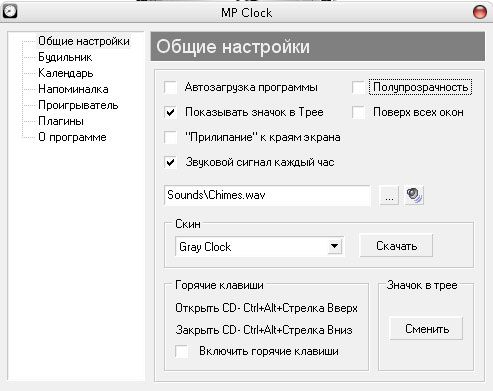This screenshot has width=493, height=391.
Task: Click Сменить tray icon button
Action: pyautogui.click(x=426, y=329)
